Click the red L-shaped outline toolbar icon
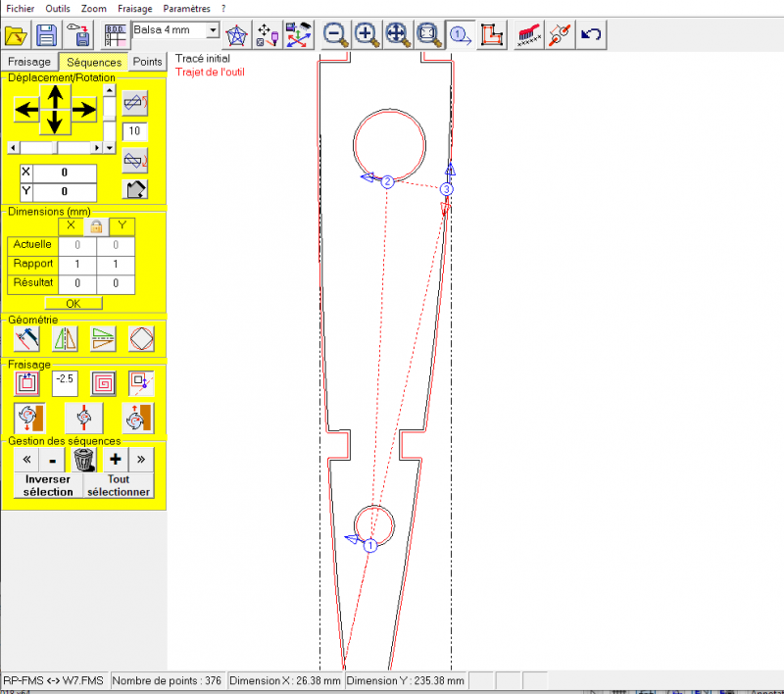Viewport: 784px width, 694px height. point(492,35)
